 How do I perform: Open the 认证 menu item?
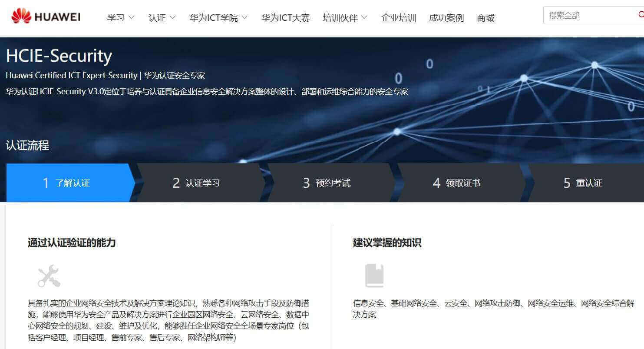157,18
